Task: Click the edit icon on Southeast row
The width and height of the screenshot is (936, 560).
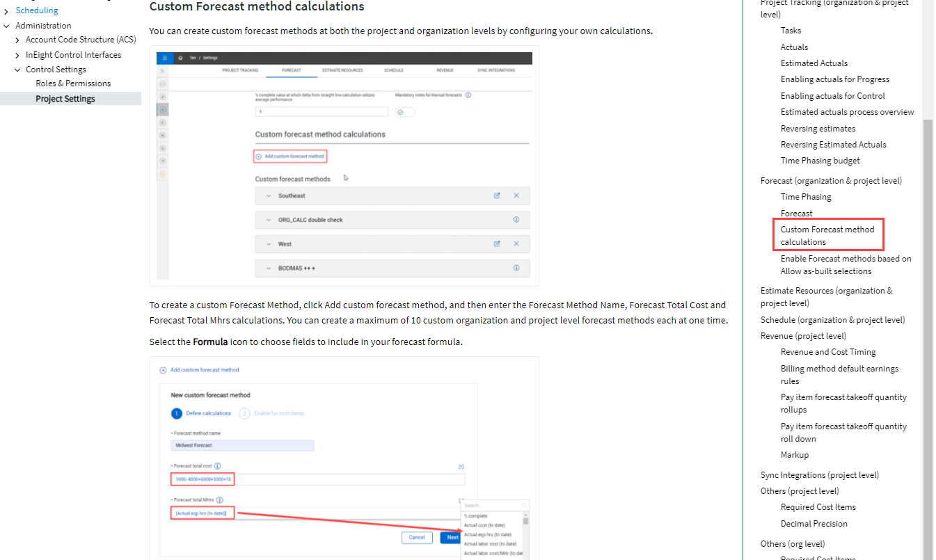Action: tap(497, 195)
